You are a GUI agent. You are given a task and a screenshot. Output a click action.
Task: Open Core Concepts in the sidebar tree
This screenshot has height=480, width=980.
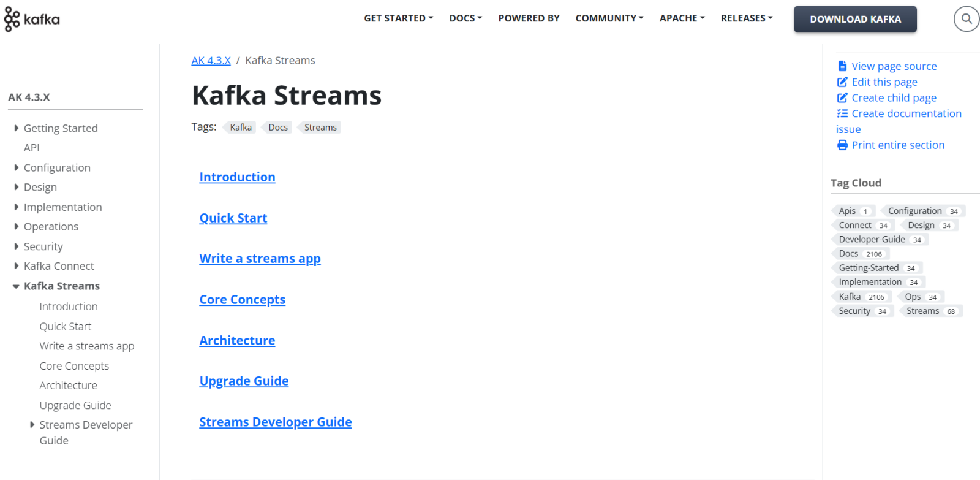click(74, 366)
